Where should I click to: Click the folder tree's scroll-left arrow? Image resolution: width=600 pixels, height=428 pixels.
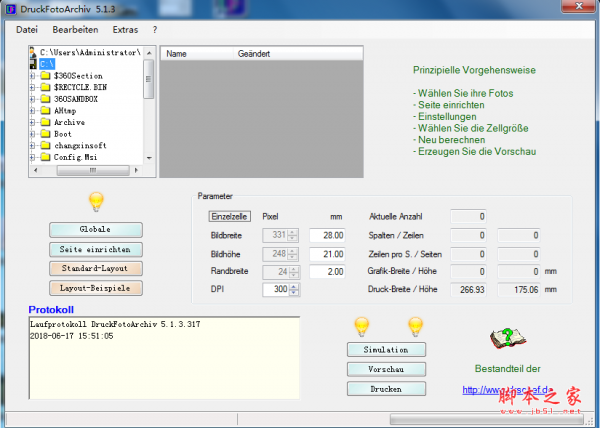tap(35, 170)
